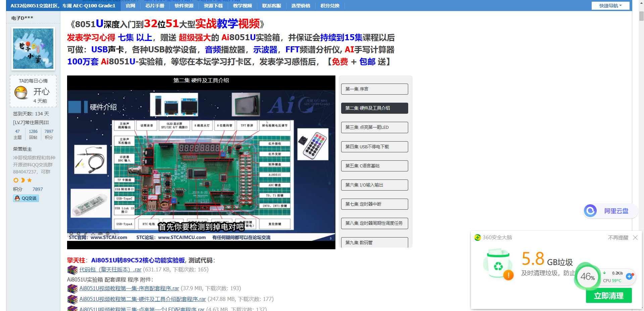Click the crescent moon medal icon
Screen dimensions: 644x311
[23, 180]
